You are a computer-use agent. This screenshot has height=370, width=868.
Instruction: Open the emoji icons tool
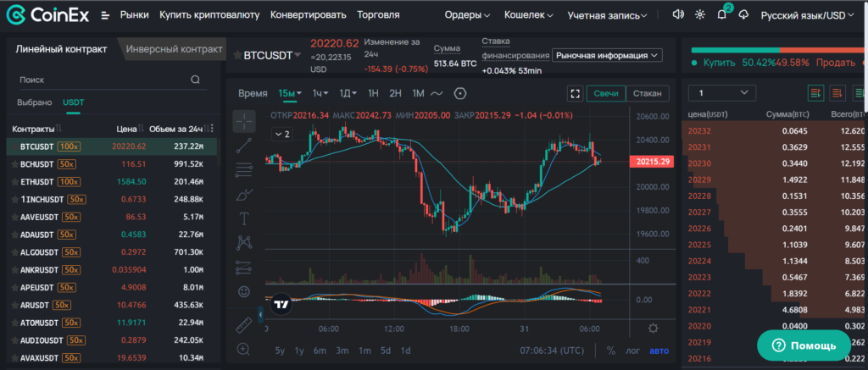point(244,291)
